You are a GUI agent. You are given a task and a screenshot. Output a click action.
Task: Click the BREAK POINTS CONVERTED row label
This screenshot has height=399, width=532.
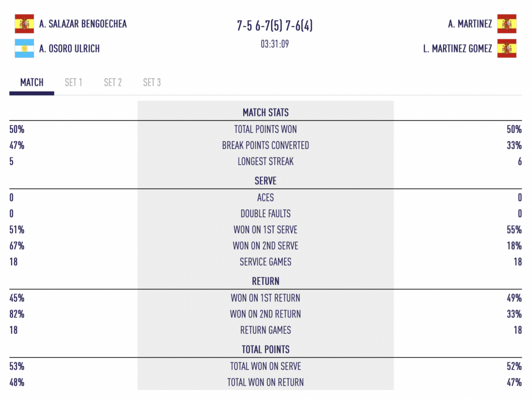[x=265, y=145]
